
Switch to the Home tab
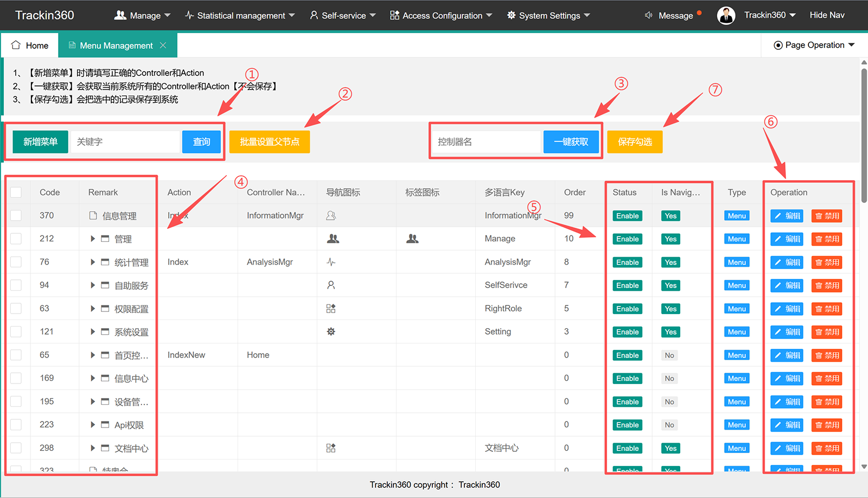(x=30, y=46)
